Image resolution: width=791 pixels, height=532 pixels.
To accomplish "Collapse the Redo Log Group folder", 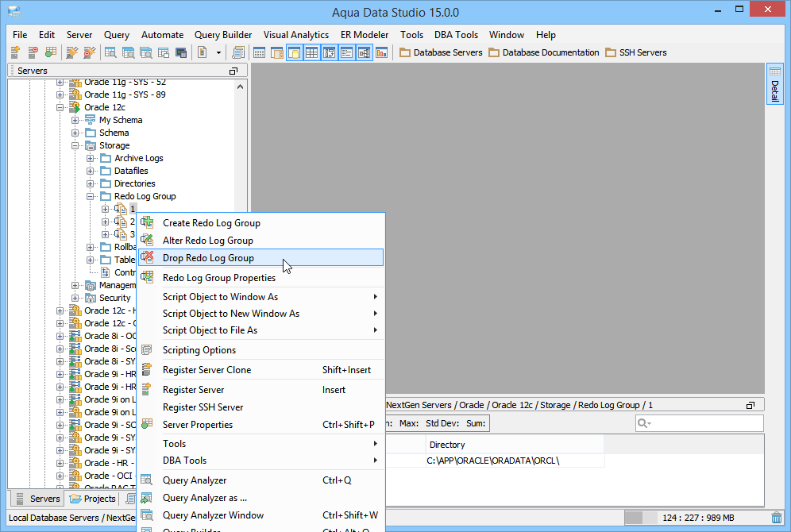I will point(91,197).
